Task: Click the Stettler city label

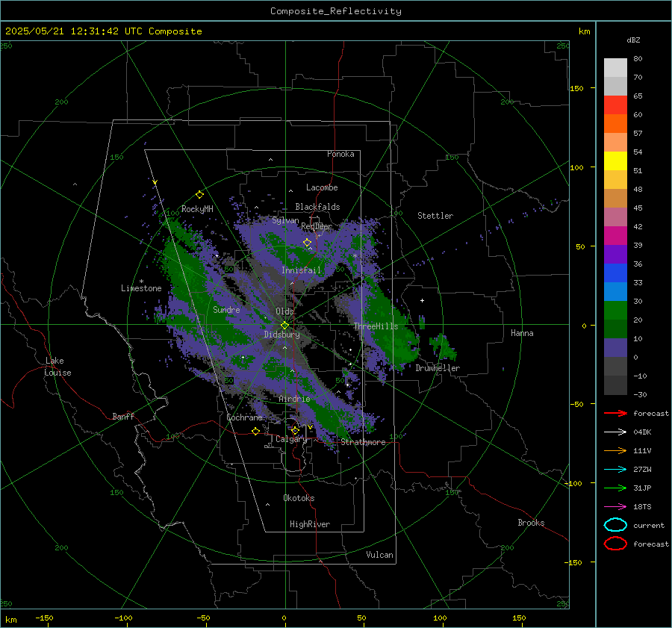Action: (x=435, y=216)
